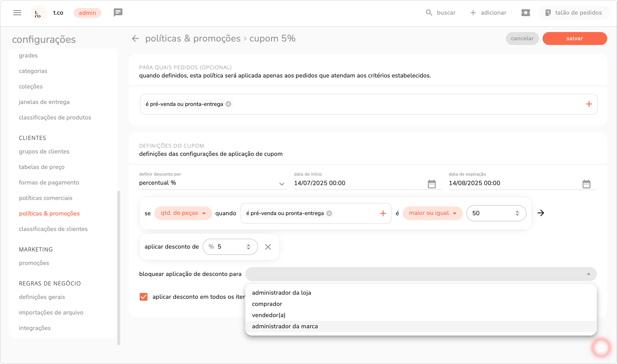Open the data de expiração calendar picker
Viewport: 617px width, 364px height.
pos(586,184)
